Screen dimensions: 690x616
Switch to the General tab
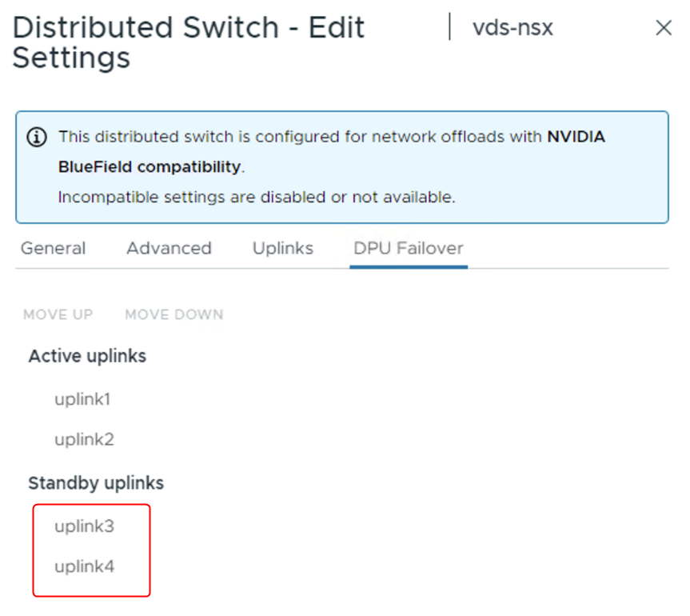[x=53, y=248]
